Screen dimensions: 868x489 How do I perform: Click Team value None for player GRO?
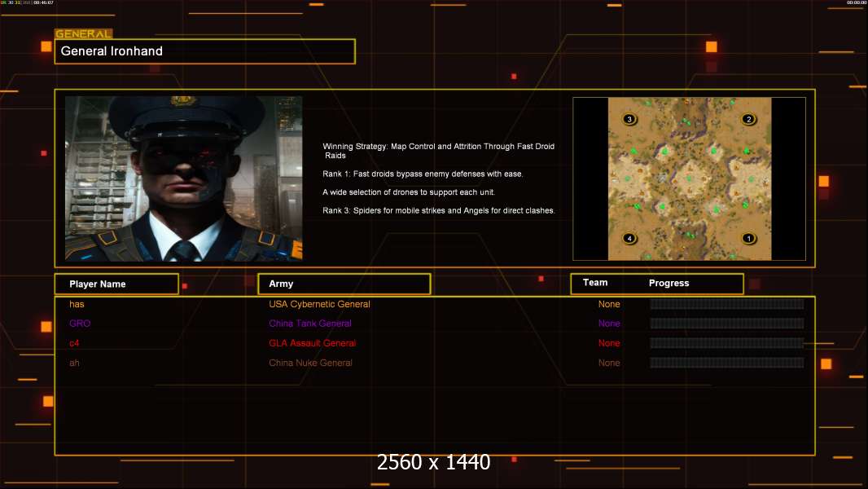coord(609,324)
